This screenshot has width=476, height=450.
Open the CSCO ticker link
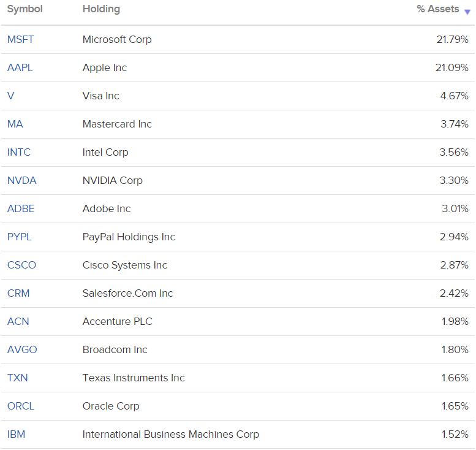pos(21,265)
